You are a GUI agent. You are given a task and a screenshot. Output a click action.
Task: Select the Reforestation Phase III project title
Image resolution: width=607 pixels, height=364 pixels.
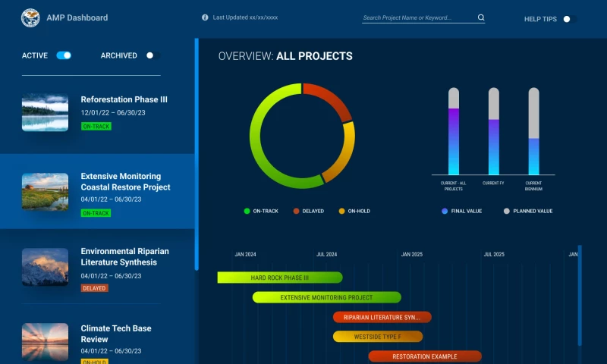[x=124, y=99]
